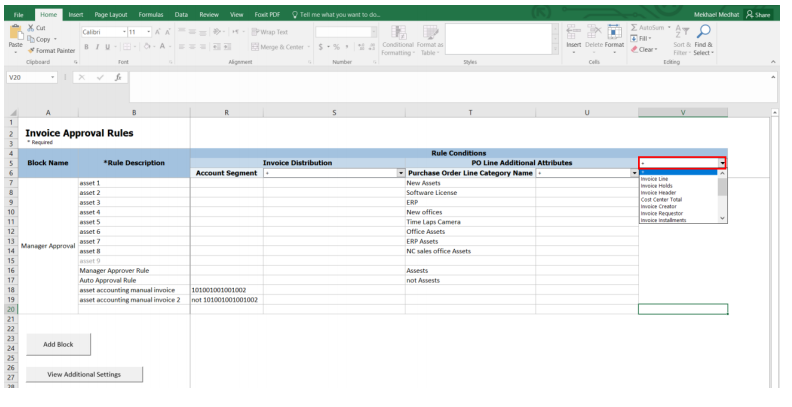Select Invoice Requestor from dropdown list
The height and width of the screenshot is (407, 792).
point(678,214)
